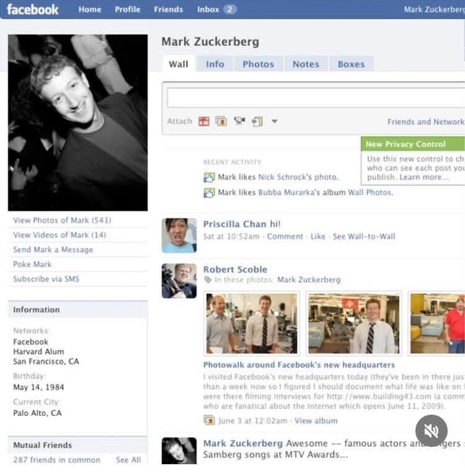Switch to the Wall tab
This screenshot has height=476, width=465.
tap(179, 64)
